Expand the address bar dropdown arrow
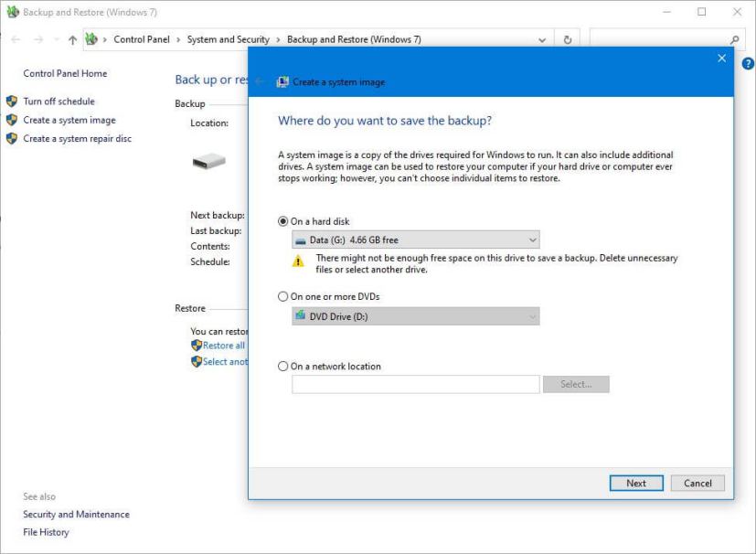Screen dimensions: 756x554 pyautogui.click(x=542, y=38)
